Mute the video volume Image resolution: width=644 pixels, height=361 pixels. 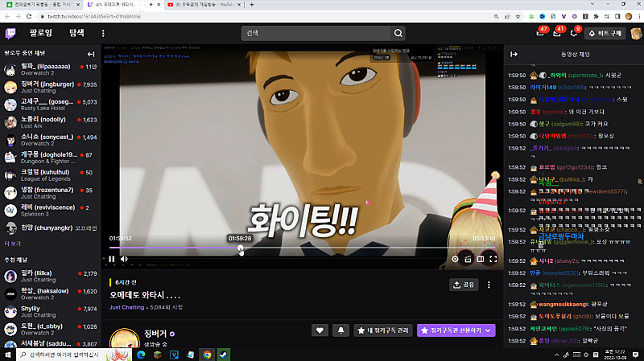click(124, 259)
